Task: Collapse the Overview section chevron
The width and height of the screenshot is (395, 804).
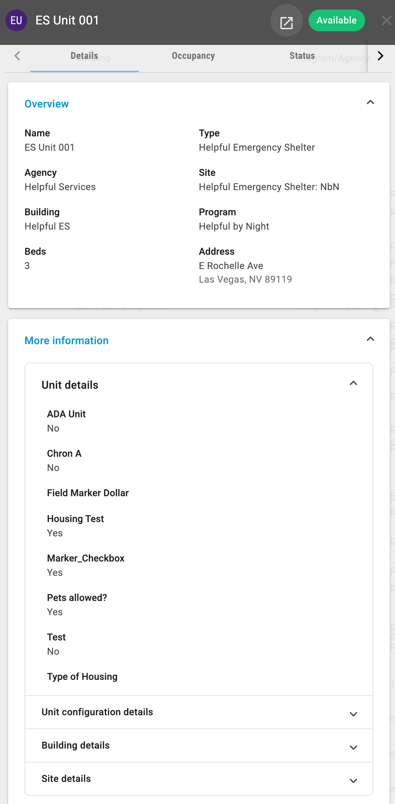Action: [x=370, y=103]
